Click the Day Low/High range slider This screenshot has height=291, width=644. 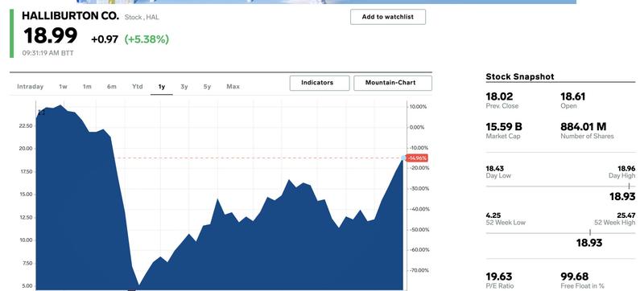pos(560,186)
